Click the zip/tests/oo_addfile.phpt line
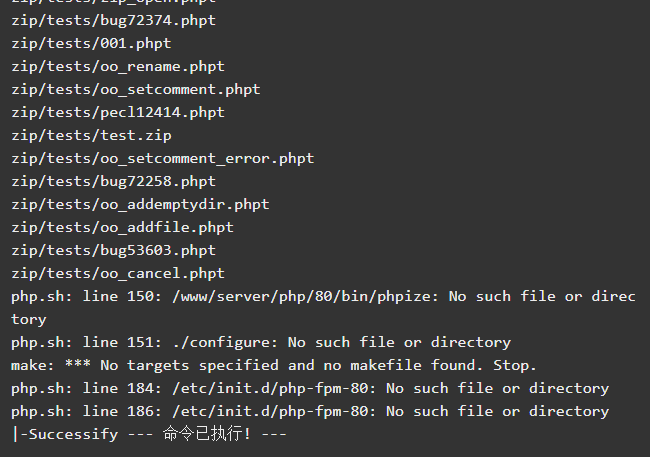Viewport: 650px width, 461px height. coord(123,228)
